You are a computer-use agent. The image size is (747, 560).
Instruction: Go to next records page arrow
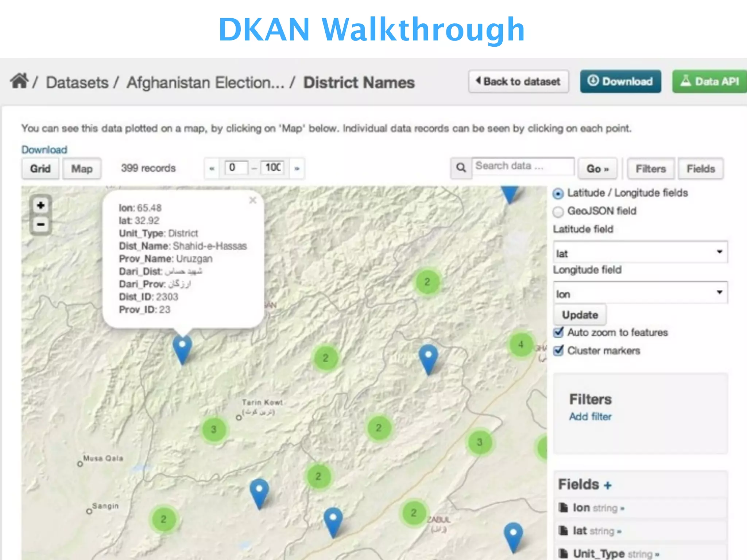[x=297, y=168]
